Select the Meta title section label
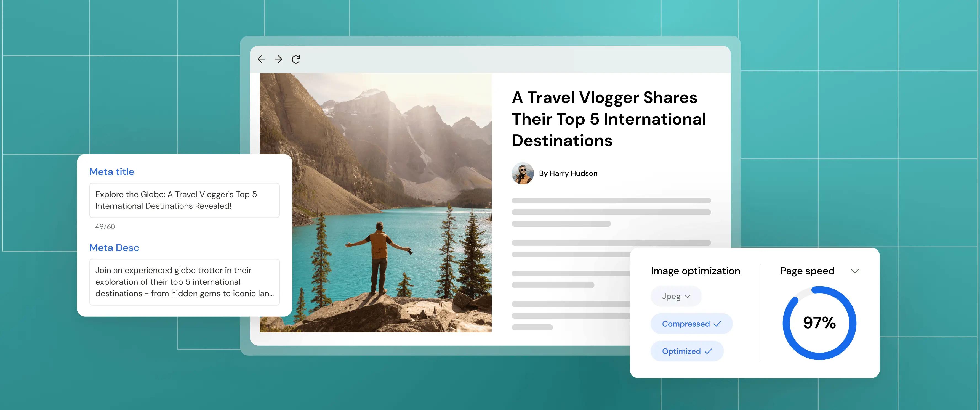 click(111, 172)
